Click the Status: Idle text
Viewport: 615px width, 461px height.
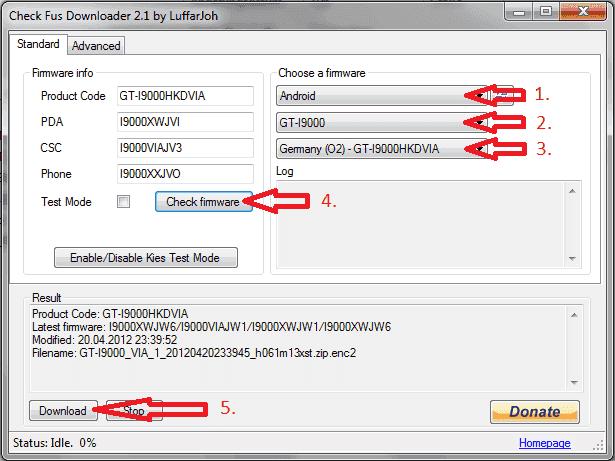(43, 443)
